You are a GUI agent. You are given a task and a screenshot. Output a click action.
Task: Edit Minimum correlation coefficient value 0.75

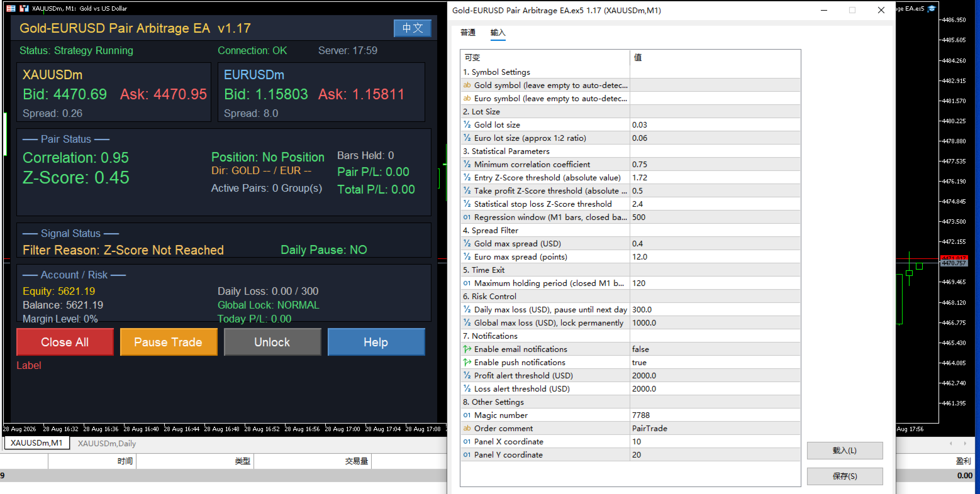click(715, 164)
